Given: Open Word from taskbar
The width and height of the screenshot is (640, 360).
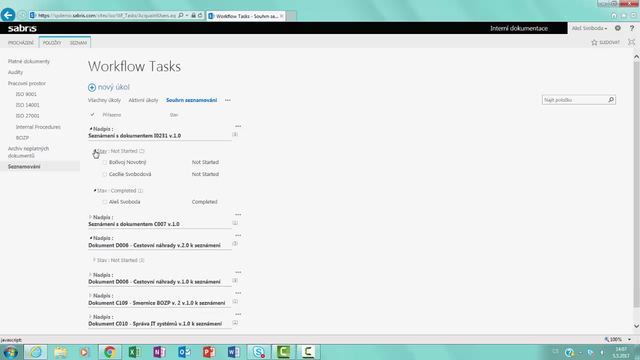Looking at the screenshot, I should click(234, 352).
